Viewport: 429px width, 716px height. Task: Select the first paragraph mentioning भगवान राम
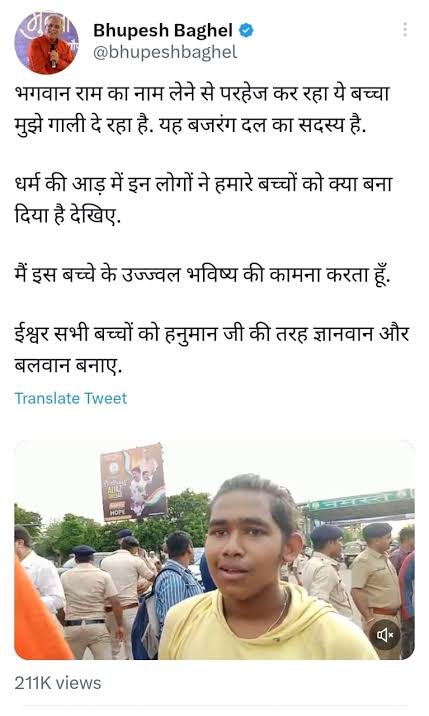point(202,109)
